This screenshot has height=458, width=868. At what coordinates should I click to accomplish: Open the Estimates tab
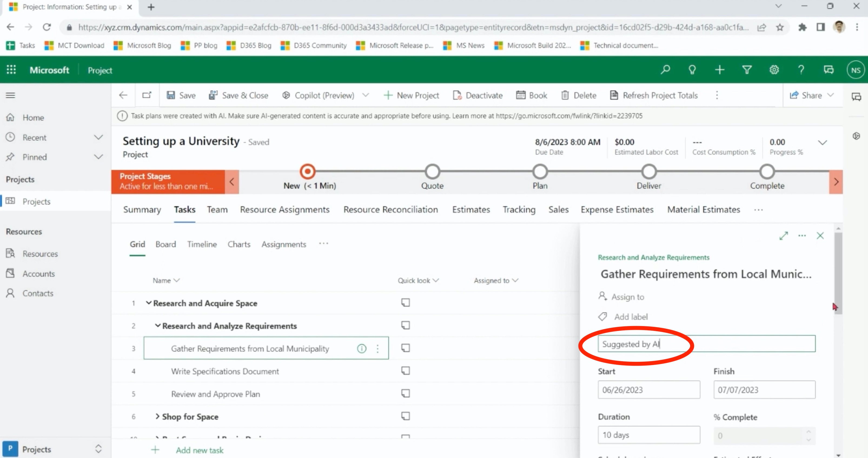coord(471,210)
